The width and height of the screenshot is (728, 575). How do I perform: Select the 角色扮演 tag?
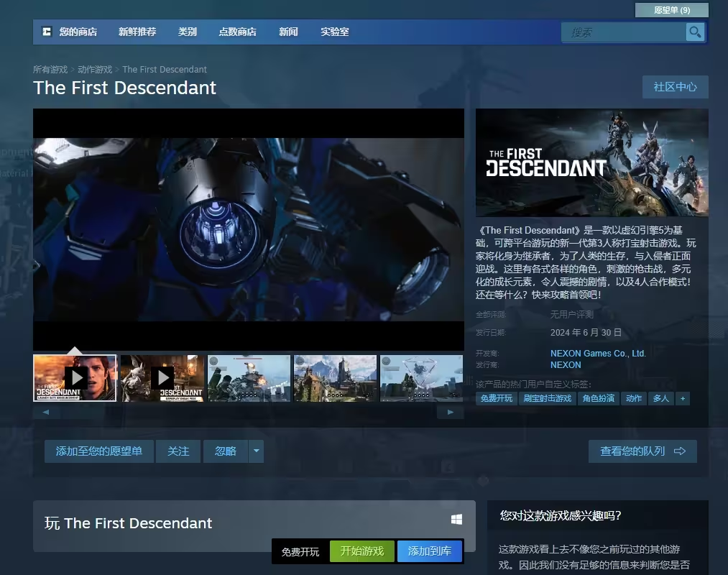[599, 398]
